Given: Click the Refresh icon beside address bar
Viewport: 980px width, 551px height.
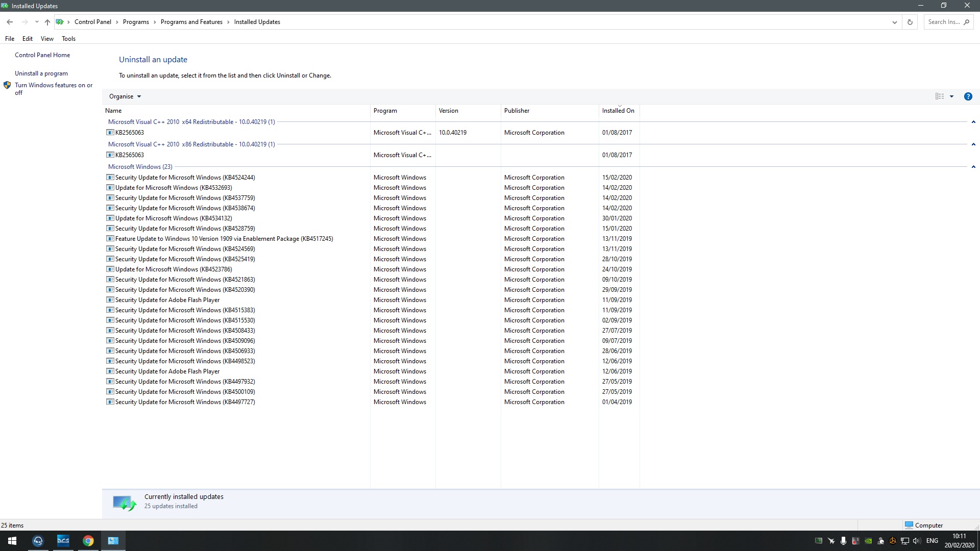Looking at the screenshot, I should (910, 22).
